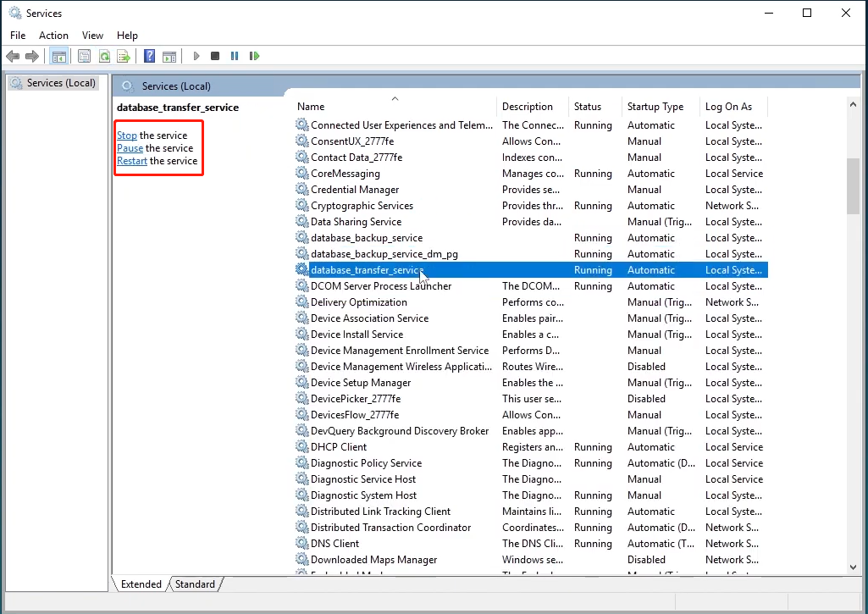Select the DevicesFlow_2777fe service

point(531,414)
